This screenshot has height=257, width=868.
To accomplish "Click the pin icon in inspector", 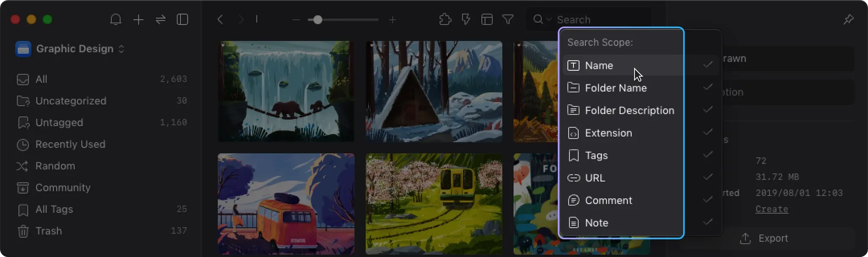I will coord(849,19).
